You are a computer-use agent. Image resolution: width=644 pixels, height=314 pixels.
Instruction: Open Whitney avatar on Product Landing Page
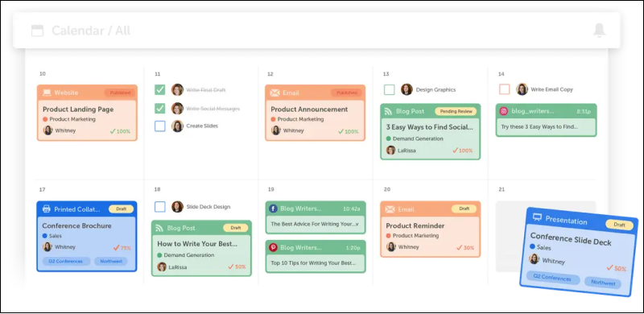[48, 130]
